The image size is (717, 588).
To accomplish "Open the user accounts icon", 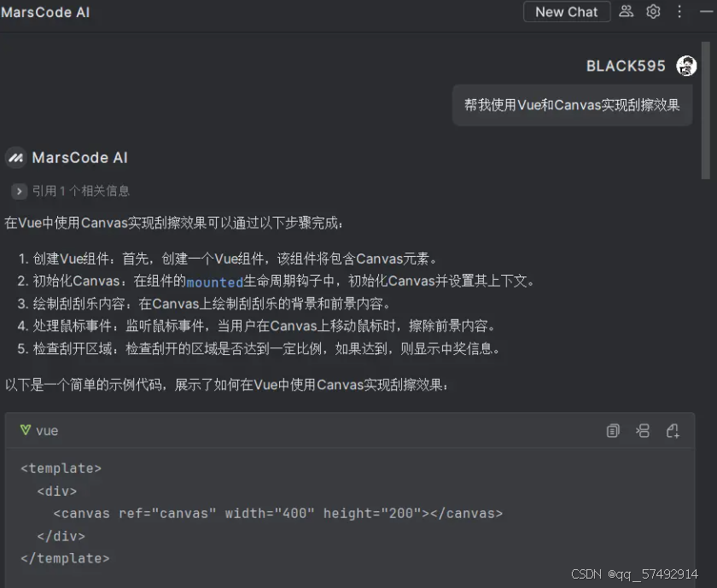I will [626, 11].
